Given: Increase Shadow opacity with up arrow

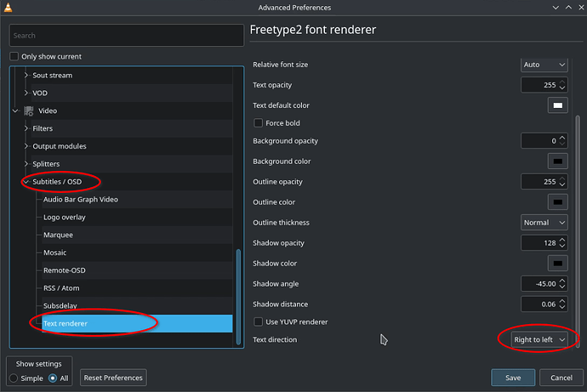Looking at the screenshot, I should click(x=562, y=240).
